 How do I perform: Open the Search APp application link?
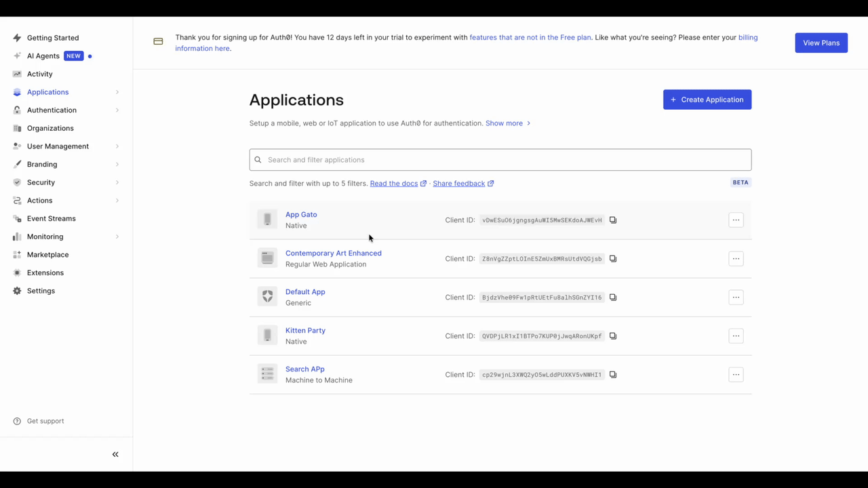[305, 369]
